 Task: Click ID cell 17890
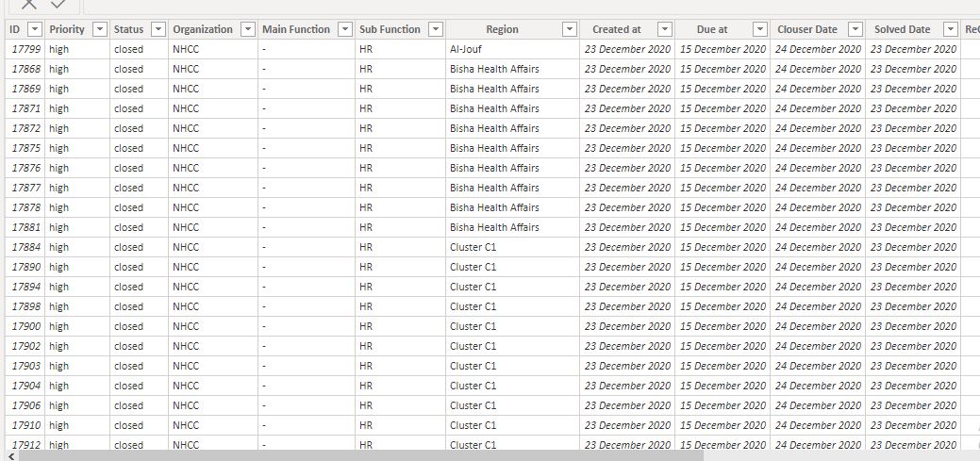click(26, 267)
